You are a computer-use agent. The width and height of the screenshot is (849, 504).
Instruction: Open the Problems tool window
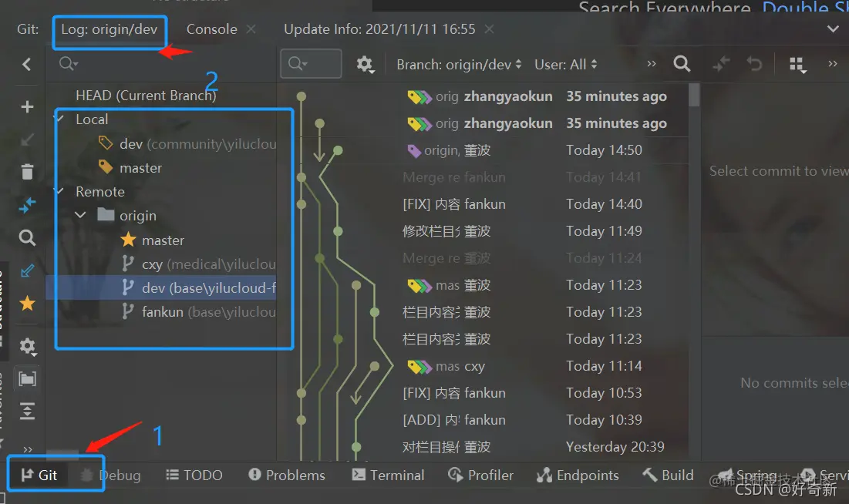click(286, 475)
